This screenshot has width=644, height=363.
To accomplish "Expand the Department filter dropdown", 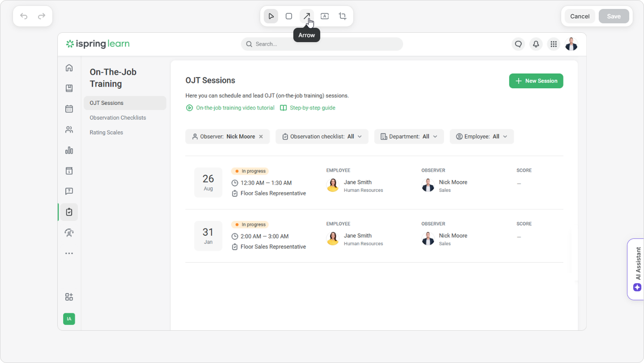I will click(x=408, y=137).
